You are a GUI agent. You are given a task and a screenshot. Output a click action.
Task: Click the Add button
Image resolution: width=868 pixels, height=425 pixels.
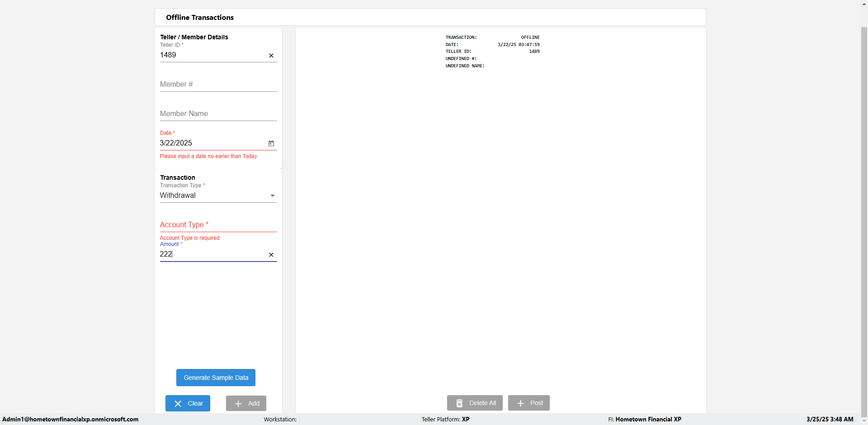click(246, 403)
